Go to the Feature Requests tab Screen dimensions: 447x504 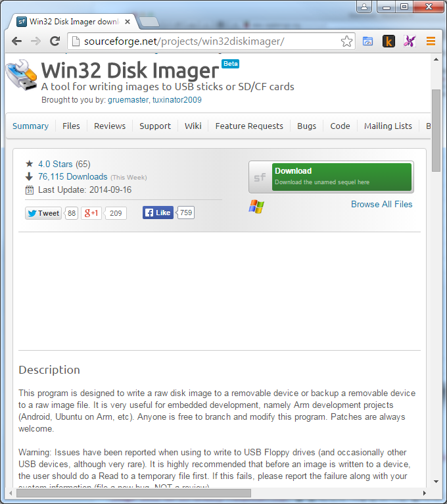(249, 126)
